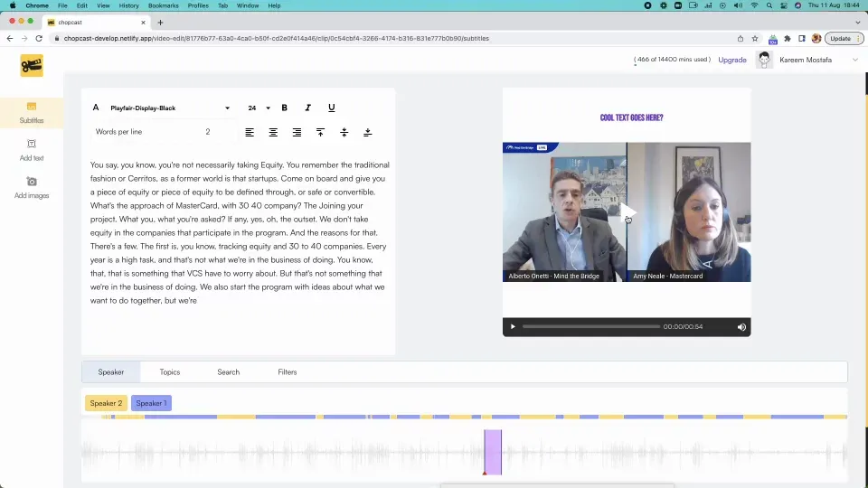Switch to the Search tab
Viewport: 868px width, 488px height.
click(228, 371)
